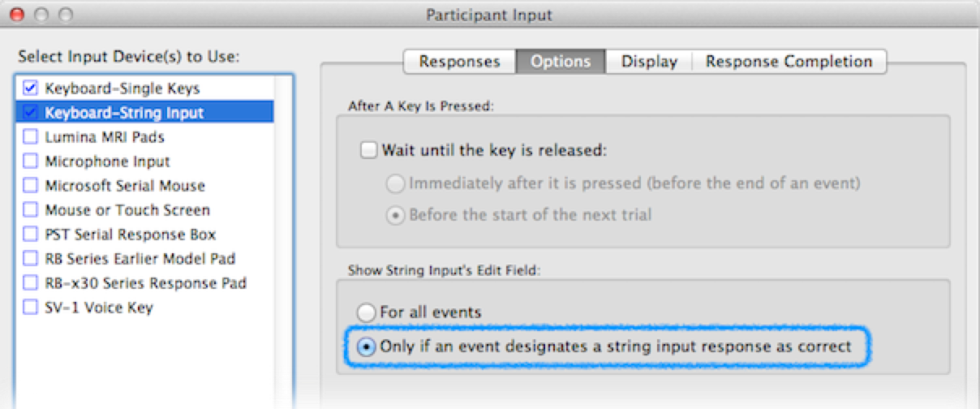Enable Wait until the key is released
This screenshot has width=980, height=409.
[x=369, y=150]
